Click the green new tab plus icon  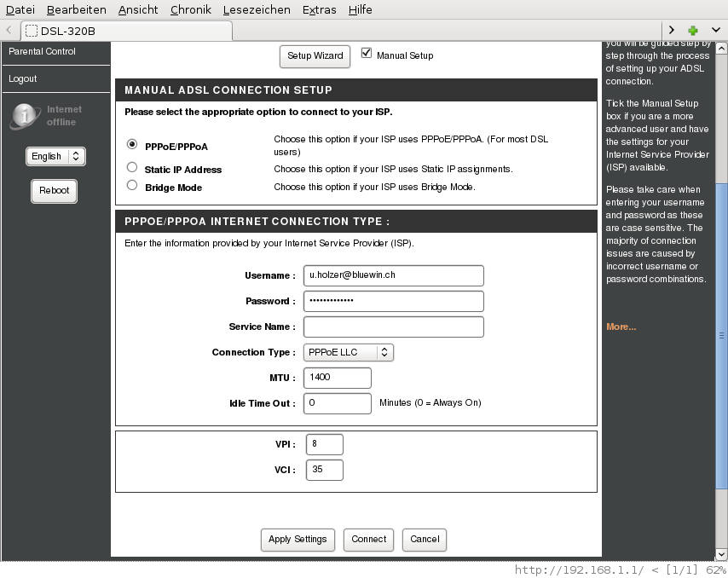point(693,31)
